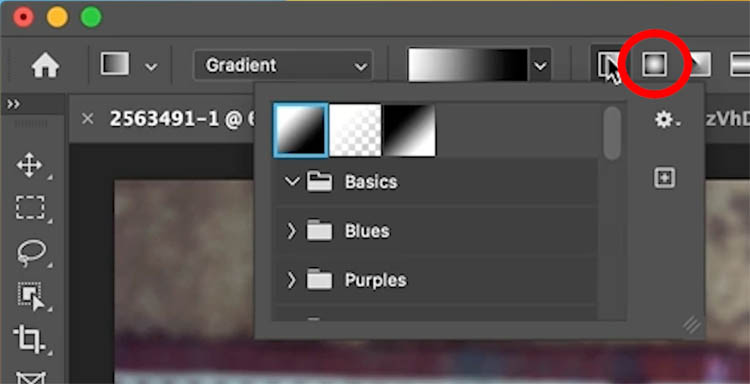Collapse the Basics gradient folder
This screenshot has width=750, height=384.
[292, 182]
